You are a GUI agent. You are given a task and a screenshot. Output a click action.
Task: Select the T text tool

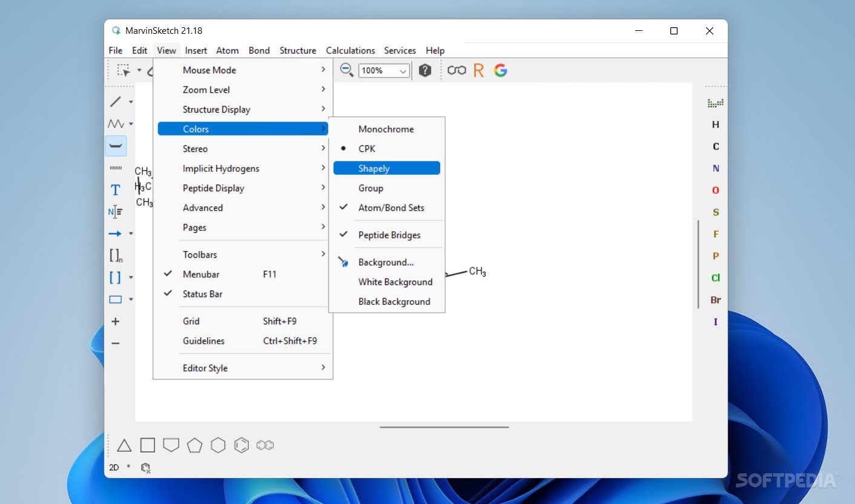tap(115, 190)
